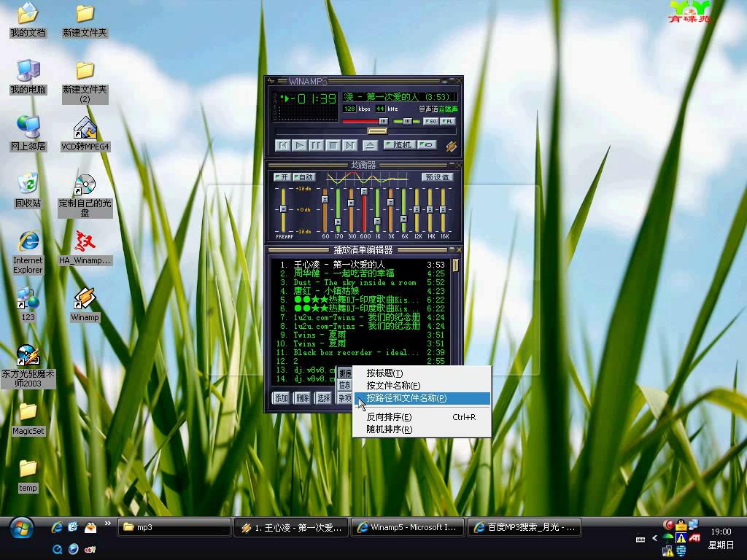Select sort by path and file name

(x=422, y=398)
